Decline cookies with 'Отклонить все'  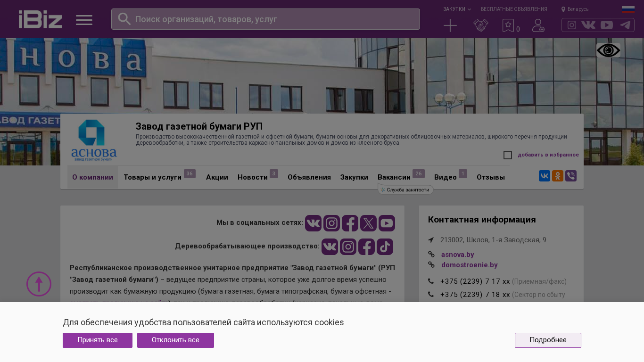point(175,340)
